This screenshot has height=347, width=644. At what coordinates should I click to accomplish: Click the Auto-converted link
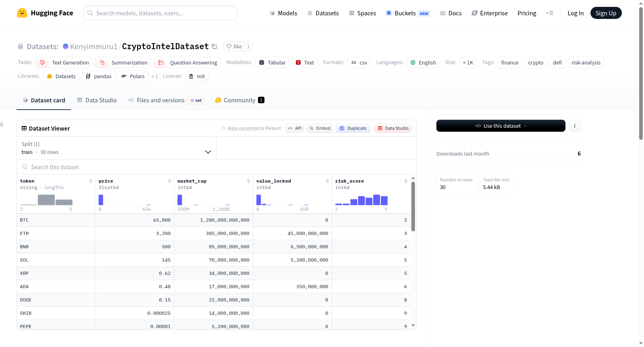point(243,128)
